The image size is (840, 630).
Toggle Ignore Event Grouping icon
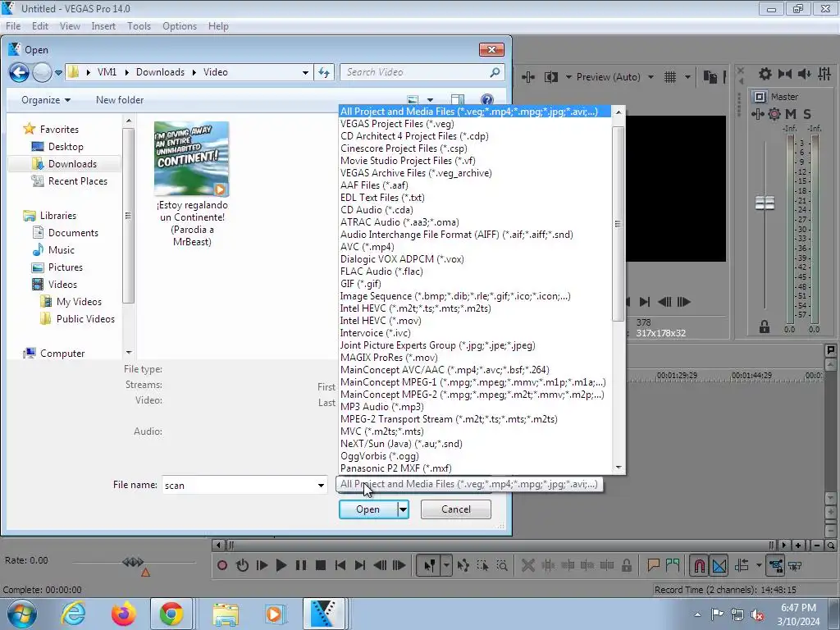(x=795, y=565)
